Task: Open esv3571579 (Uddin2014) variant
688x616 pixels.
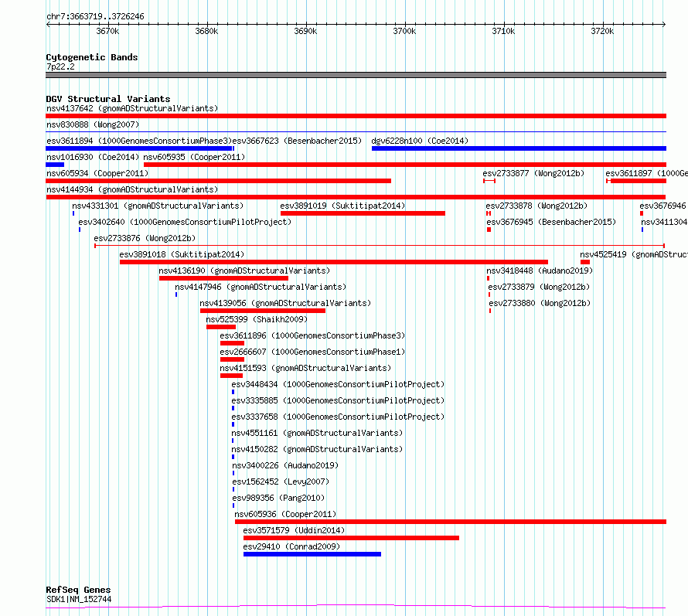Action: (x=294, y=530)
